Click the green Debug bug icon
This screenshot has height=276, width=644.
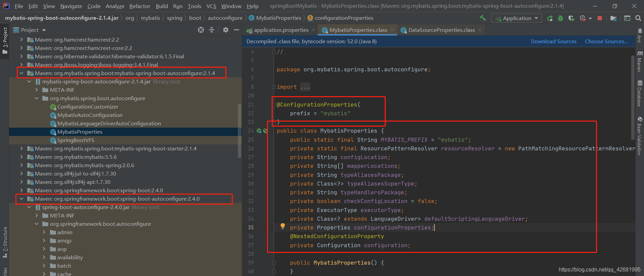point(560,18)
